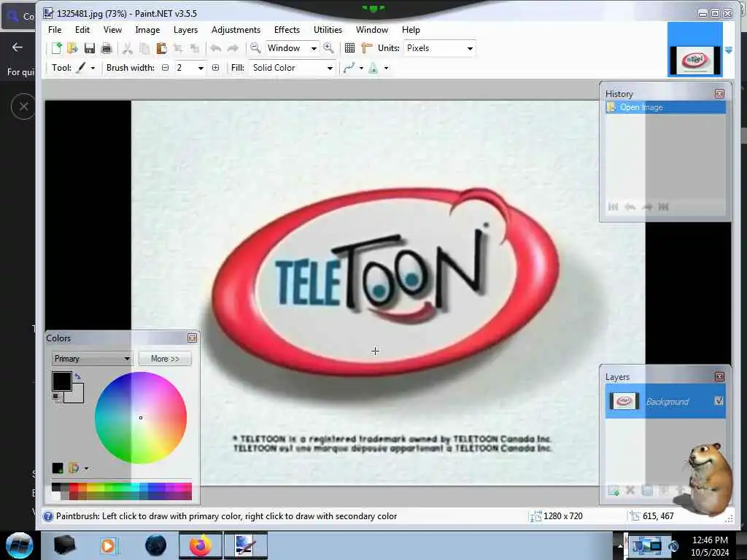Viewport: 747px width, 560px height.
Task: Click the Crop to Selection icon
Action: click(x=178, y=48)
